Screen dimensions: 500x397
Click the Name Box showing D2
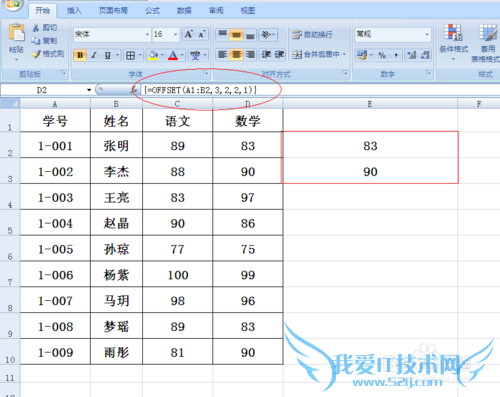(43, 90)
